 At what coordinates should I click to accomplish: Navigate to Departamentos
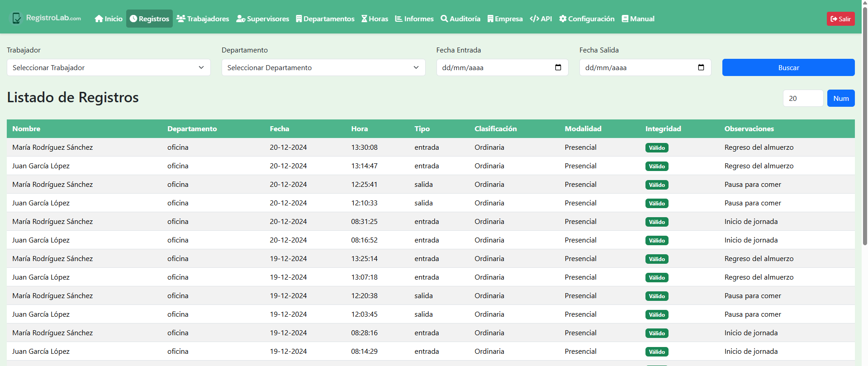325,19
